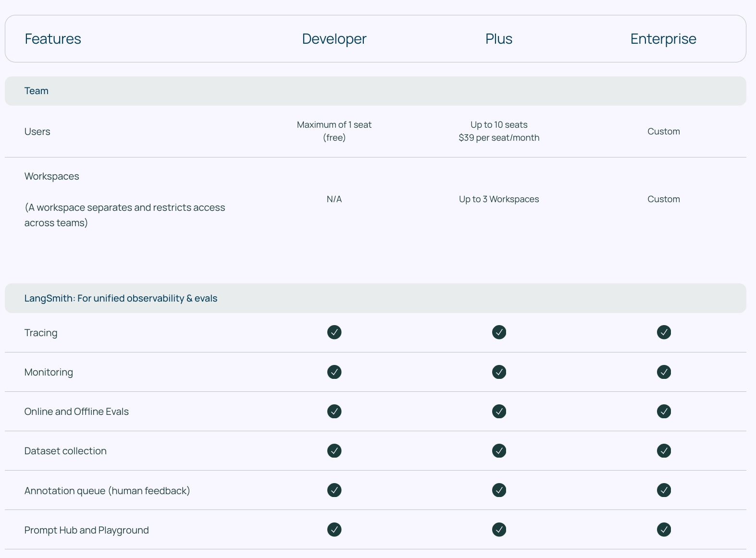Click the Tracing checkmark under Developer
The width and height of the screenshot is (756, 558).
pyautogui.click(x=334, y=332)
